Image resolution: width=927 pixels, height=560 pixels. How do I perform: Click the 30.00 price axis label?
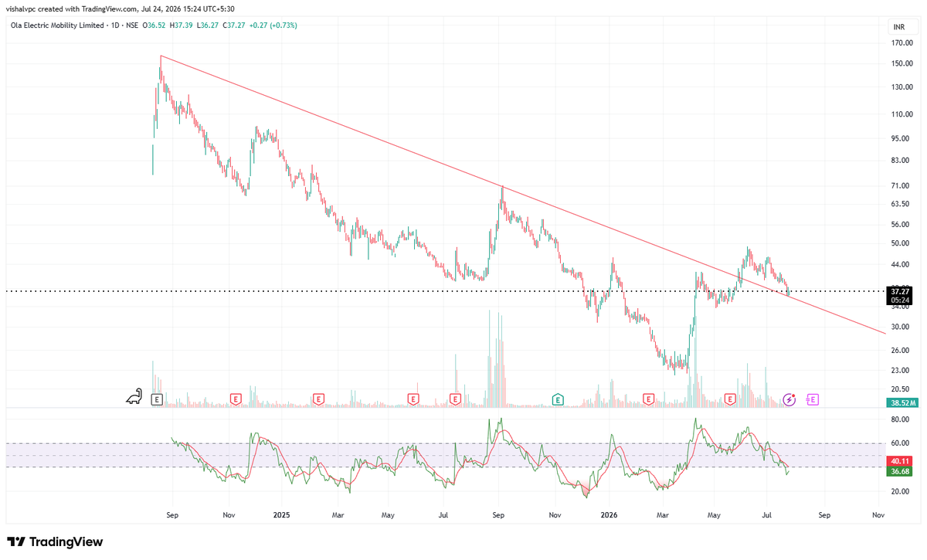pyautogui.click(x=901, y=327)
